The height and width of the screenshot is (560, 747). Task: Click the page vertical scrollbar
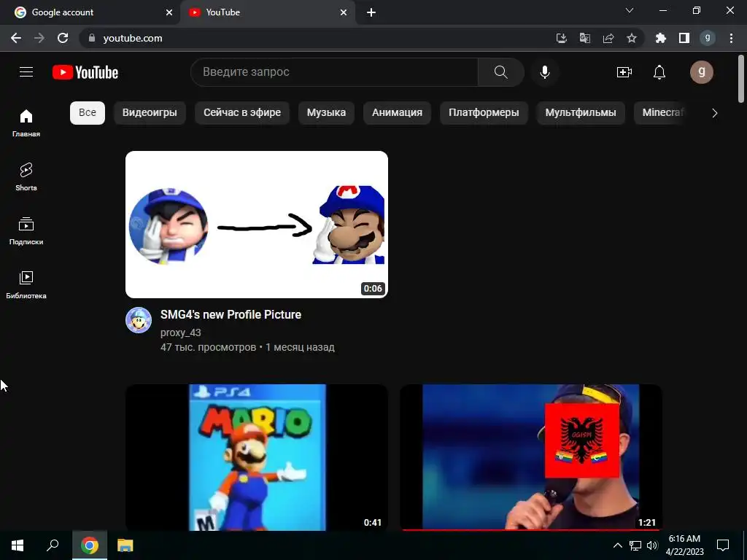(741, 79)
